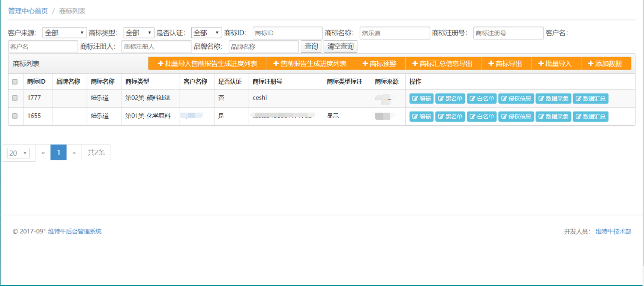644x286 pixels.
Task: Select page 1 in pagination
Action: [59, 152]
